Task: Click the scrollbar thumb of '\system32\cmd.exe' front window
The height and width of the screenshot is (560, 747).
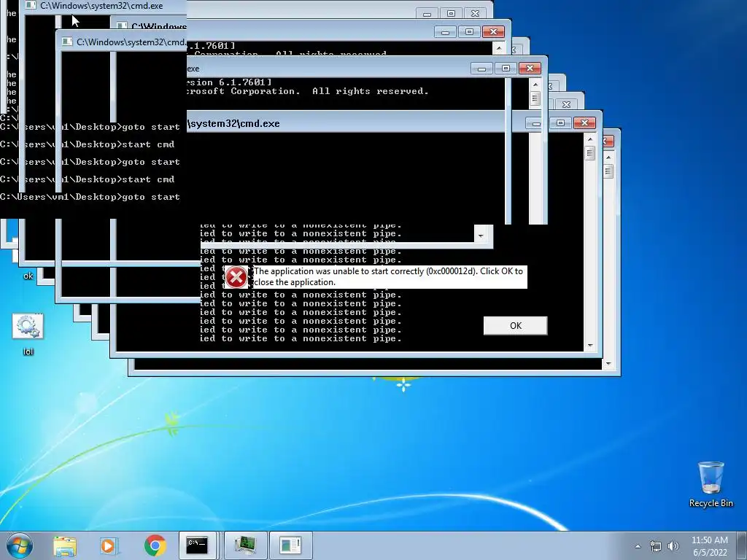Action: coord(590,153)
